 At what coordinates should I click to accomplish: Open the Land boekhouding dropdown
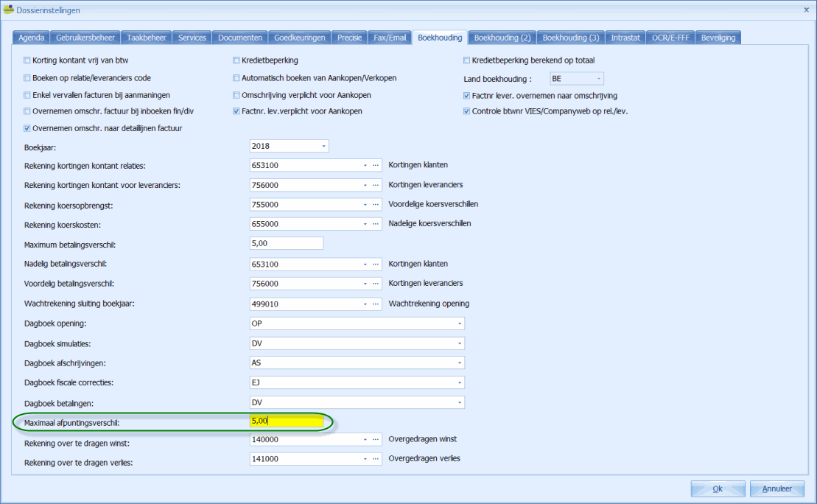pos(598,78)
